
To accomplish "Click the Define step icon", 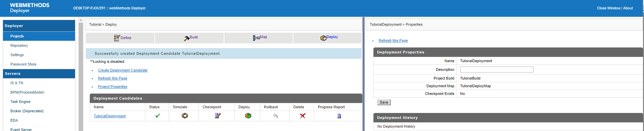I will click(x=117, y=38).
